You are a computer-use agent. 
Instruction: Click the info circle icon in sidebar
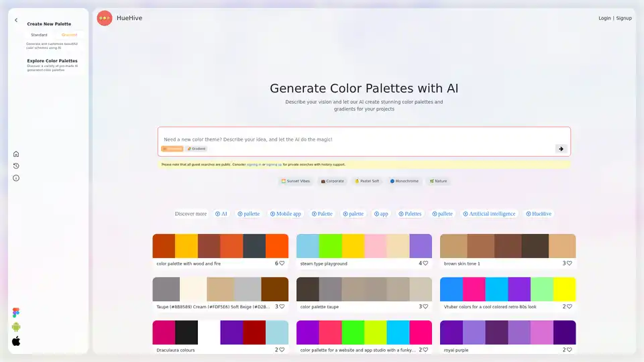tap(16, 178)
